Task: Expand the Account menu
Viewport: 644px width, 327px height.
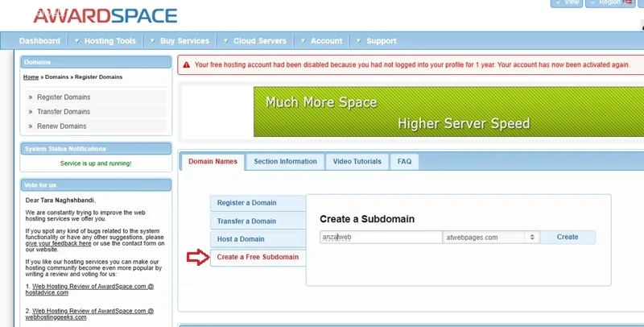Action: pyautogui.click(x=322, y=40)
